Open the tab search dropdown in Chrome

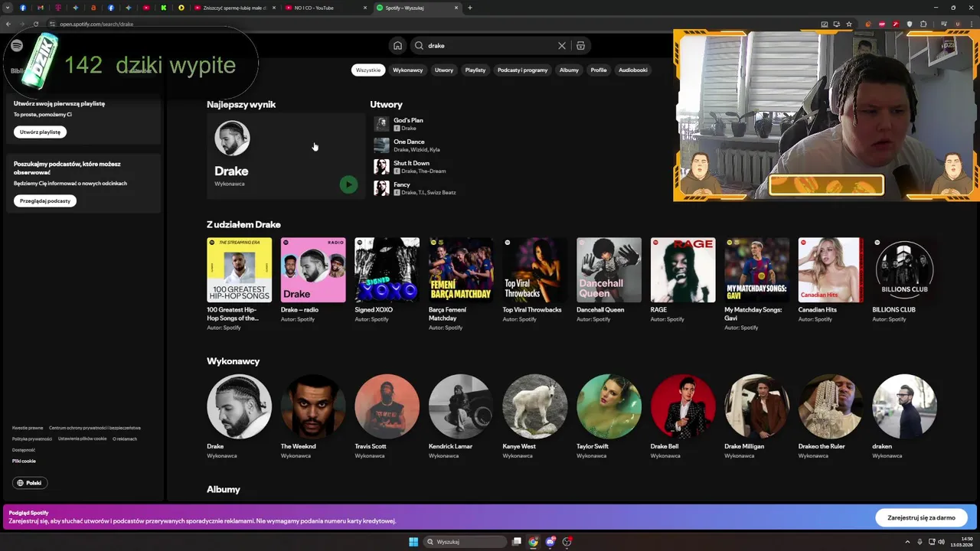pyautogui.click(x=8, y=8)
